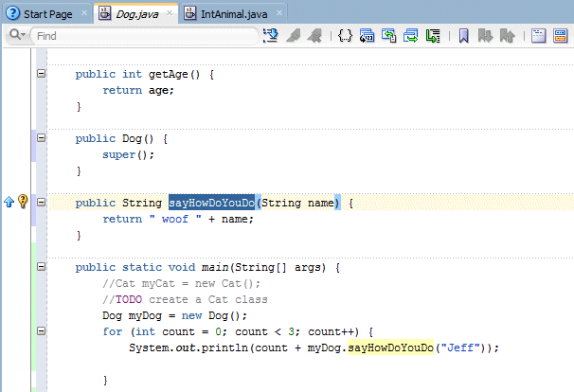Click the Start Page help icon
Viewport: 574px width, 392px height.
click(x=13, y=13)
